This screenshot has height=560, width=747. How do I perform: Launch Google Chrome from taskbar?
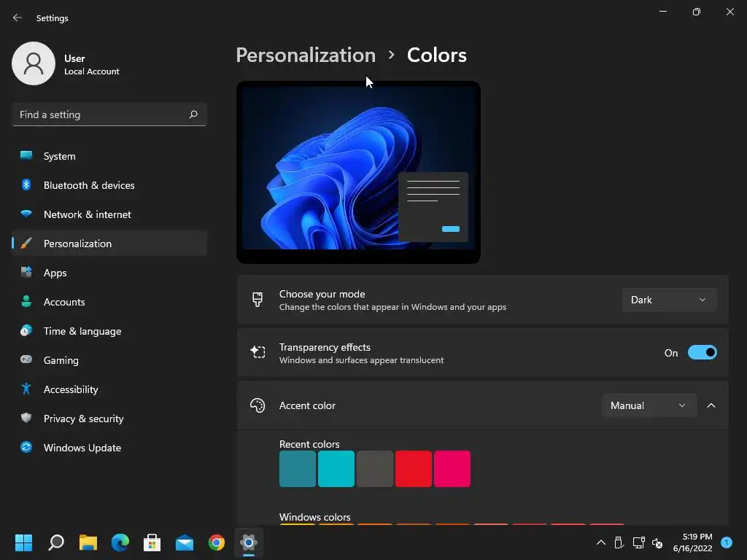pyautogui.click(x=216, y=542)
